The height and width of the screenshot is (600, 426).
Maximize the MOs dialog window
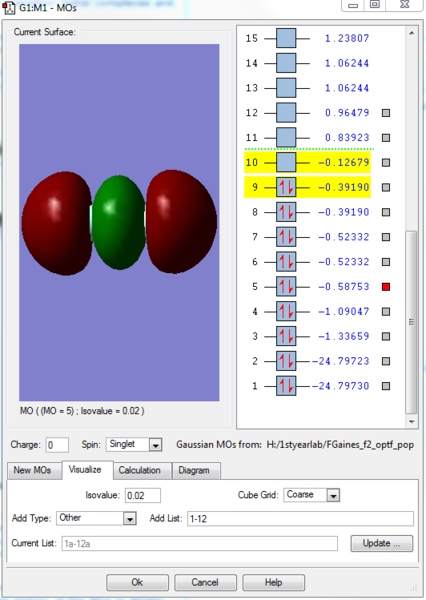coord(374,5)
